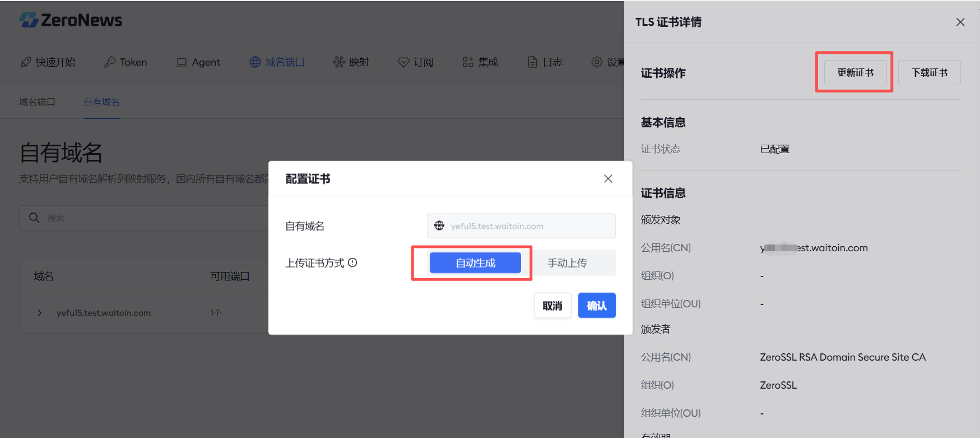Switch to the 域名端口 sub-tab
Screen dimensions: 980x438
[37, 102]
